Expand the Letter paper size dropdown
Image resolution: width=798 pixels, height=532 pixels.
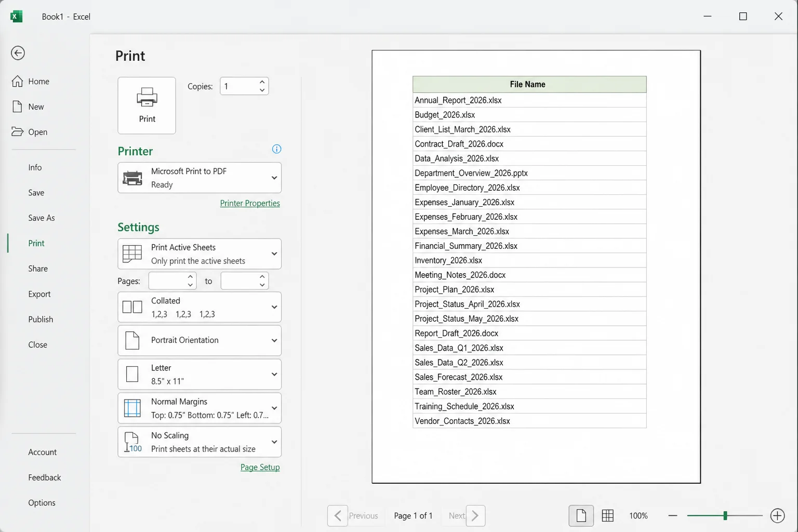(199, 374)
